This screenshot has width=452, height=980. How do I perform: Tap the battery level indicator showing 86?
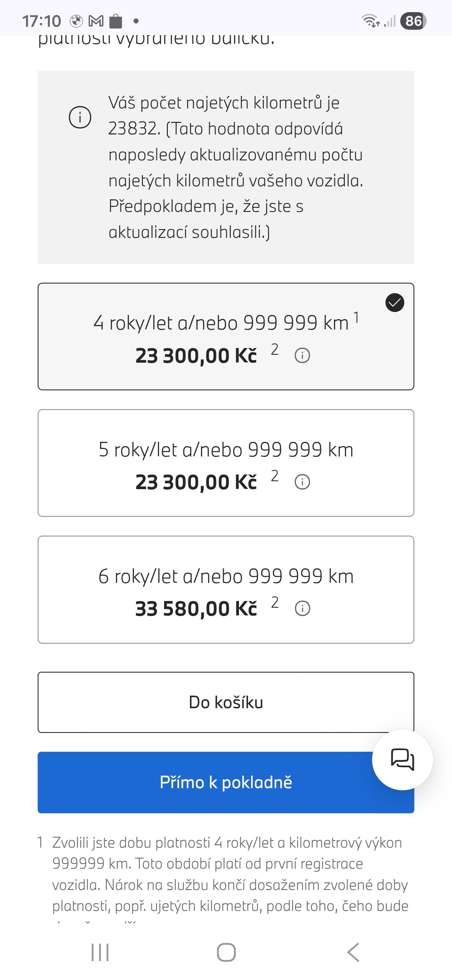coord(413,21)
